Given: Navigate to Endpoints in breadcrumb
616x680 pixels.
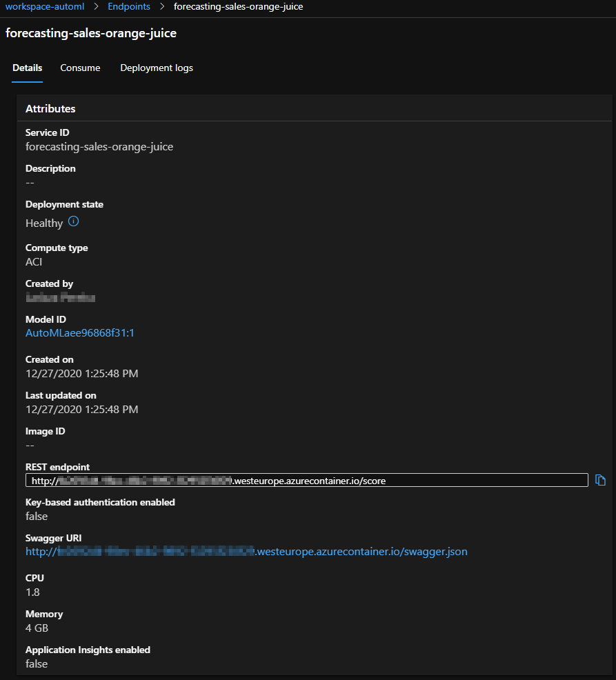Looking at the screenshot, I should [129, 7].
